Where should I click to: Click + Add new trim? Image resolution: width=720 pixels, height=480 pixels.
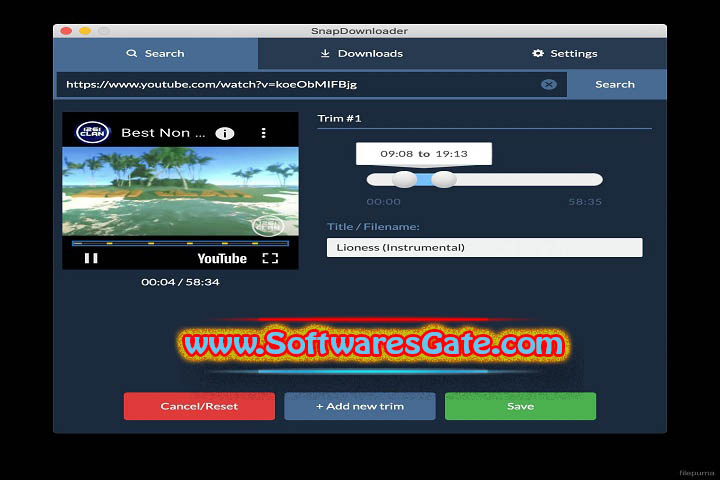point(360,406)
